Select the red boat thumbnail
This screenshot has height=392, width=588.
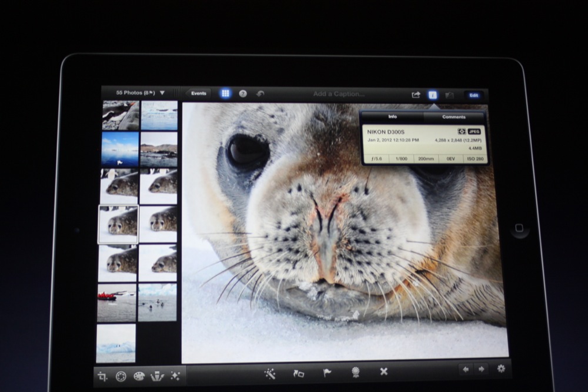[116, 303]
